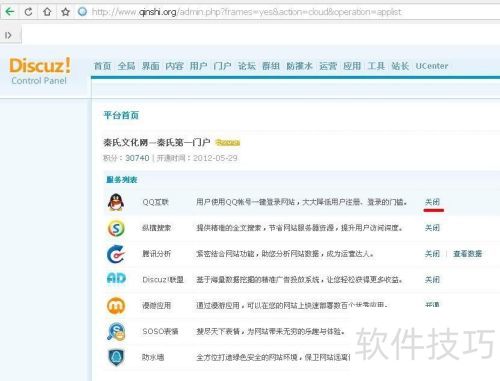Click the QQ互联 description text

coord(301,202)
